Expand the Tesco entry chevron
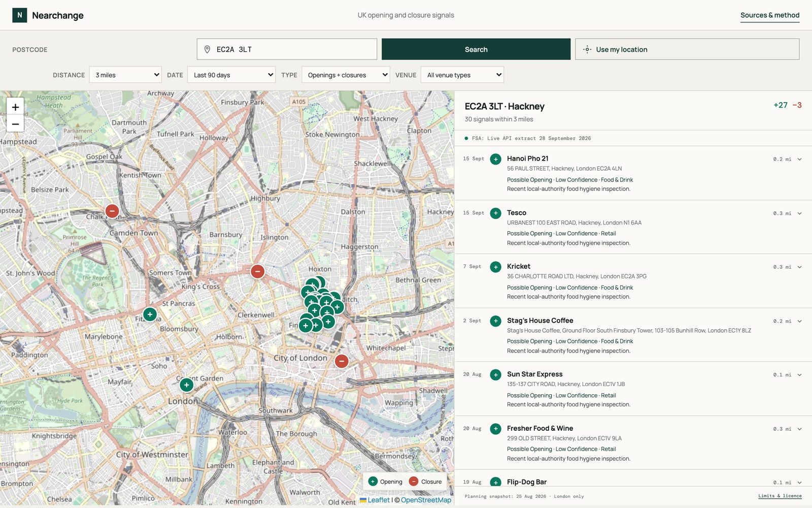The height and width of the screenshot is (508, 812). click(799, 213)
